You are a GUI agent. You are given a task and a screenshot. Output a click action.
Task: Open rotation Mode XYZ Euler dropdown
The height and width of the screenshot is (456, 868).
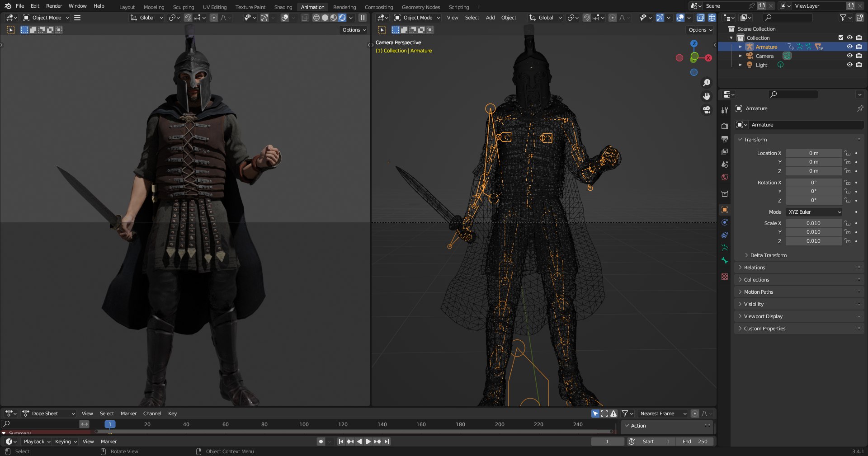click(x=814, y=212)
